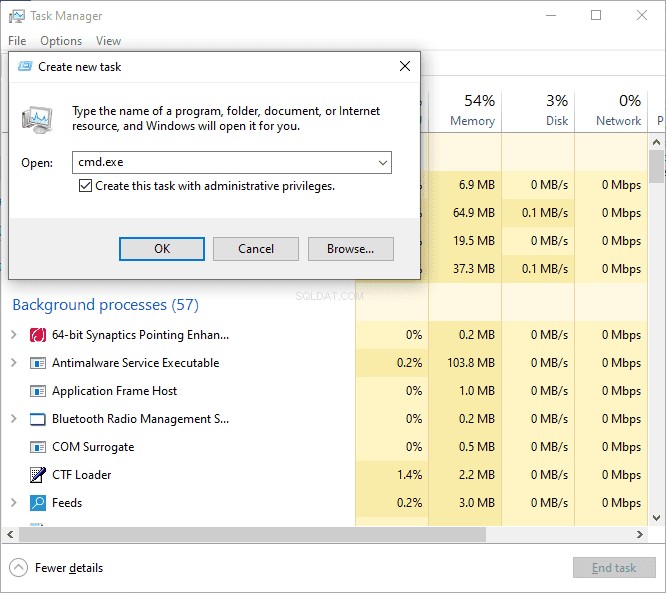Image resolution: width=666 pixels, height=593 pixels.
Task: Click the disabled End task button
Action: [614, 568]
